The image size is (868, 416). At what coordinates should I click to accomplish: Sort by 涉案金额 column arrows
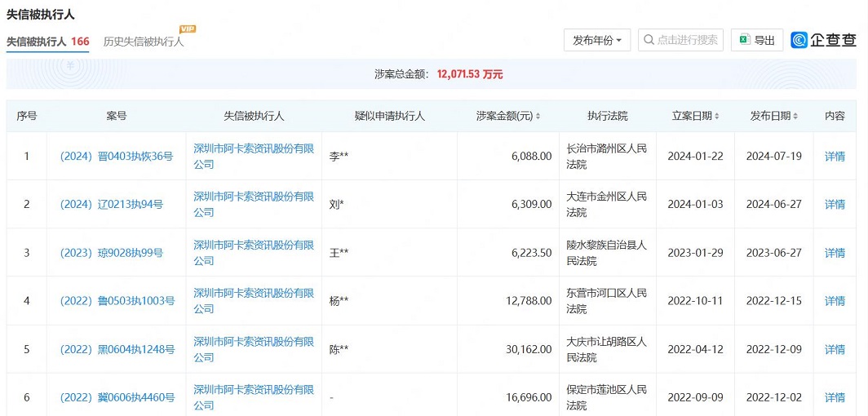click(538, 117)
